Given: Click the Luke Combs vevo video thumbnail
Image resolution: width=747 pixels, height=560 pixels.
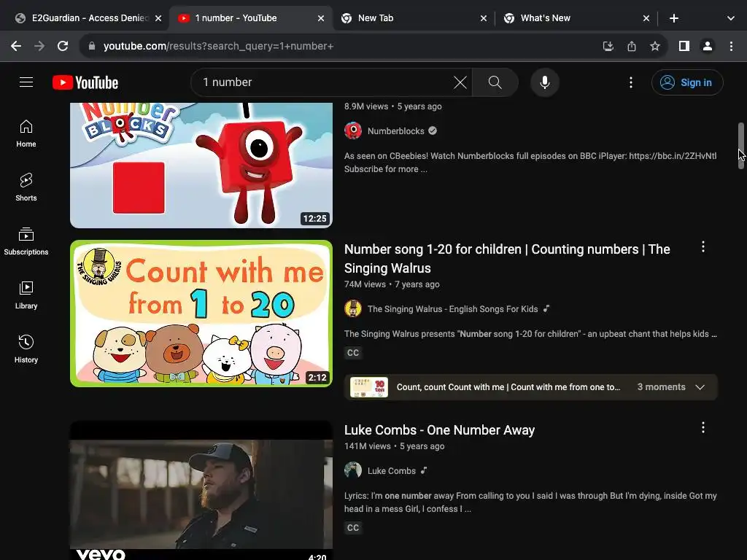Looking at the screenshot, I should click(x=201, y=491).
